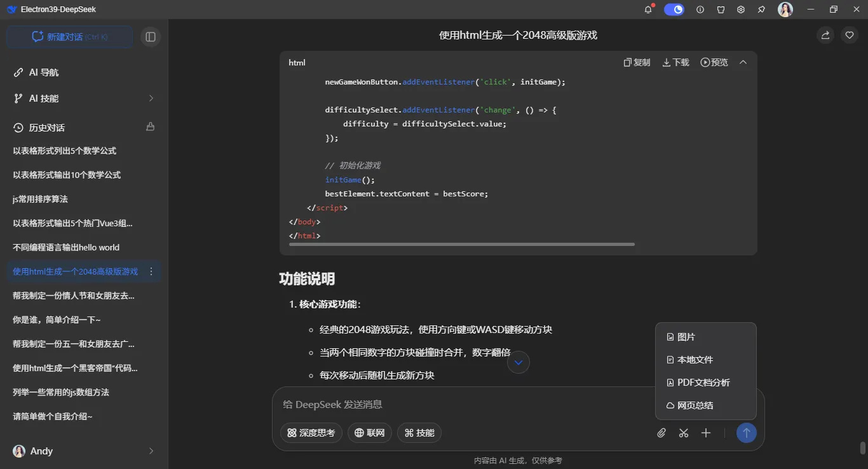Pin the window on top
Image resolution: width=868 pixels, height=469 pixels.
coord(761,10)
